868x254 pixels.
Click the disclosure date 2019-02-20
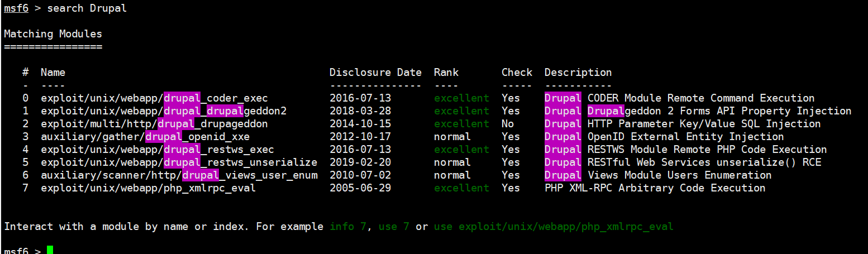(x=360, y=162)
